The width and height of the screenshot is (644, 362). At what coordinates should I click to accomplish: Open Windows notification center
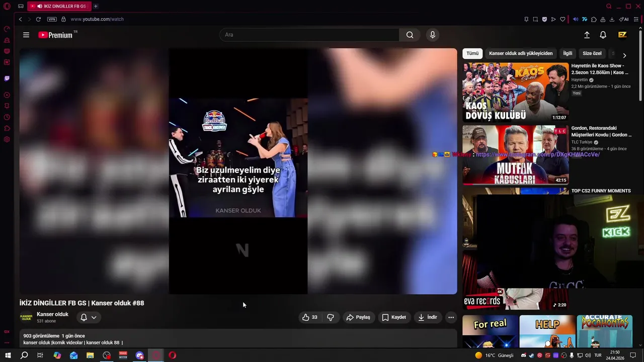click(x=633, y=355)
